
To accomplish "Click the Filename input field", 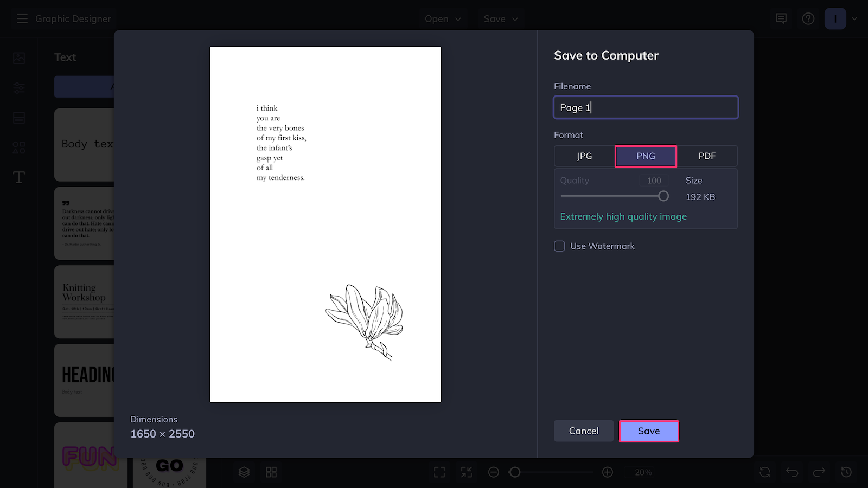I will tap(645, 107).
